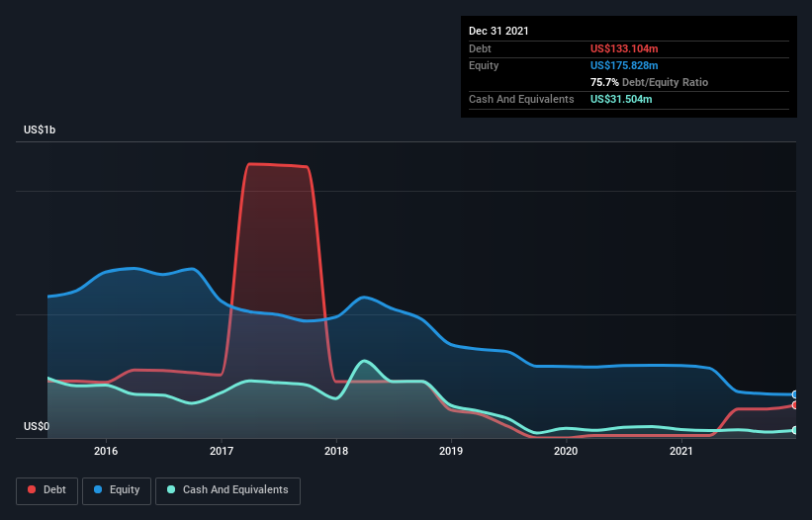Click the US$0 y-axis label
The width and height of the screenshot is (812, 520).
(37, 426)
